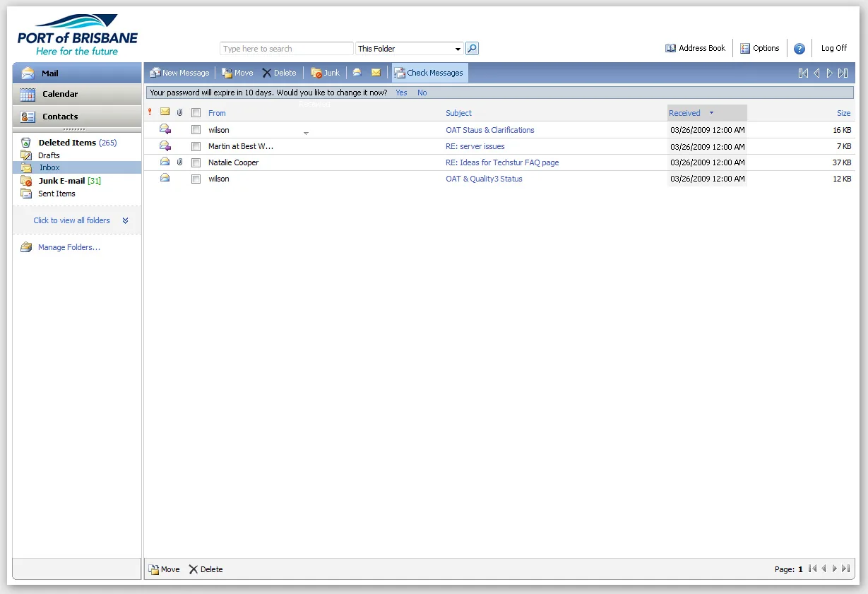Viewport: 868px width, 594px height.
Task: Sort by importance column exclamation icon
Action: (x=150, y=112)
